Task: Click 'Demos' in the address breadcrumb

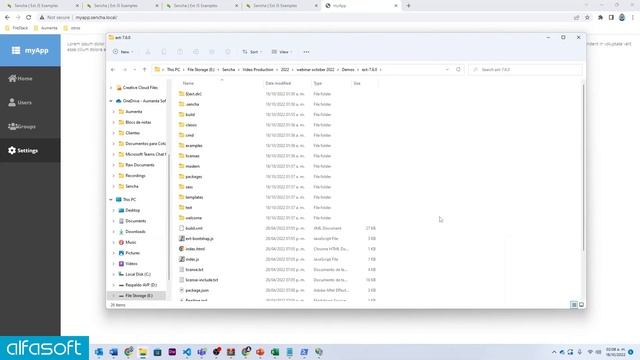Action: pyautogui.click(x=348, y=70)
